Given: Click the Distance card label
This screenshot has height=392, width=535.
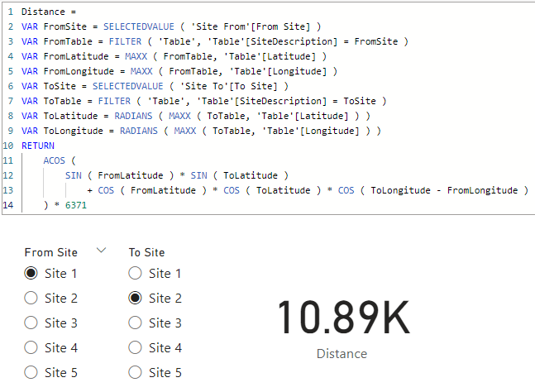Looking at the screenshot, I should 342,354.
